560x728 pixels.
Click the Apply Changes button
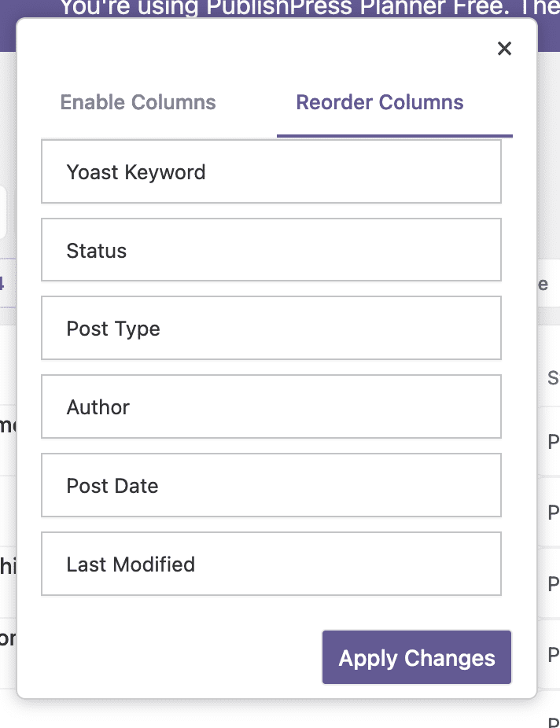point(416,657)
